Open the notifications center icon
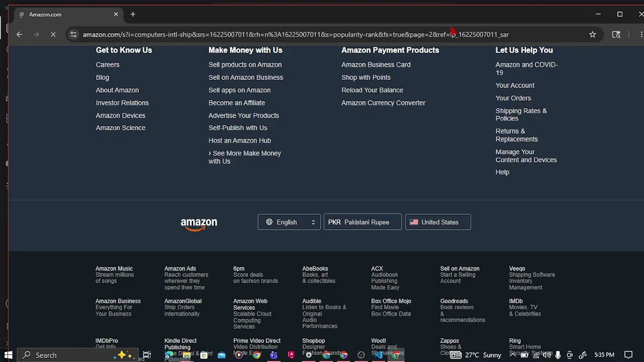644x362 pixels. click(628, 355)
